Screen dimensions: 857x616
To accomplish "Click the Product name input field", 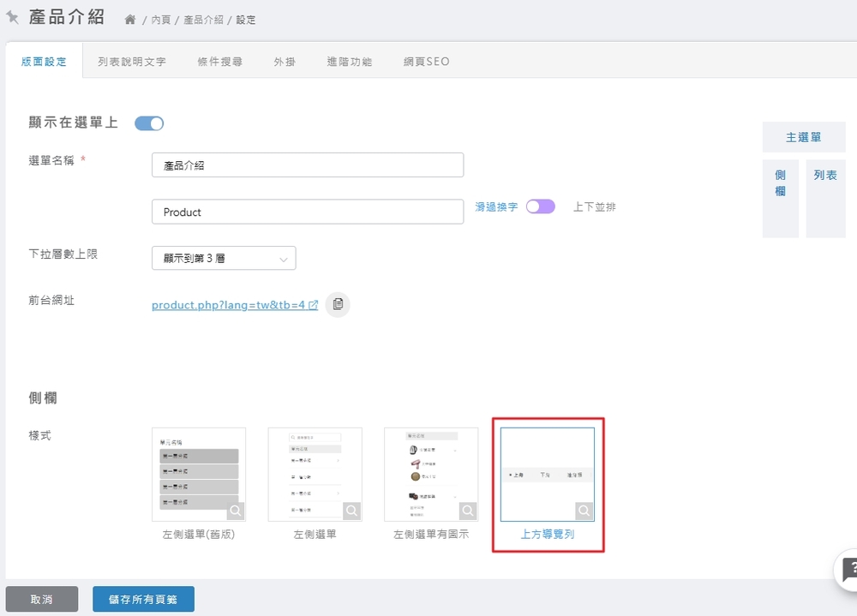I will click(x=308, y=212).
